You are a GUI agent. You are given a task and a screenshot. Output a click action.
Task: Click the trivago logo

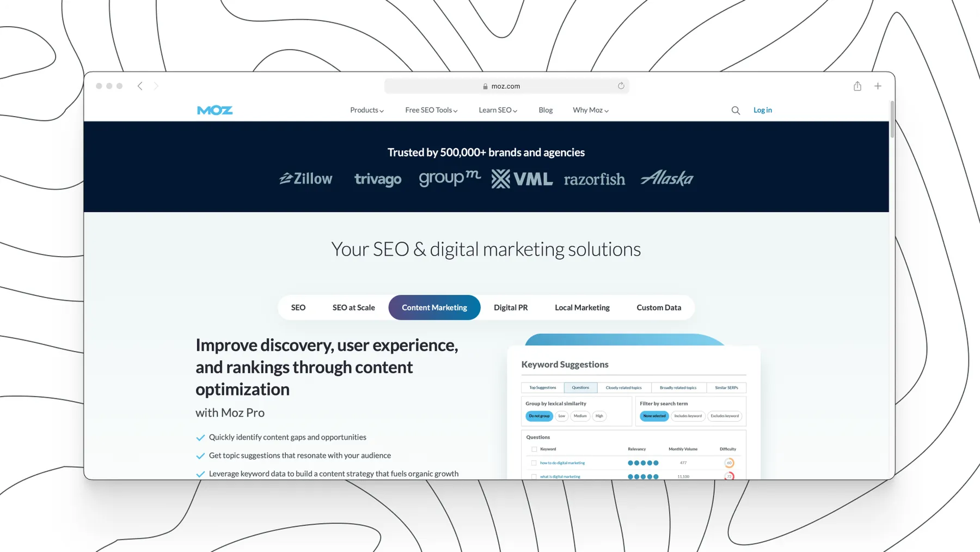[x=378, y=179]
